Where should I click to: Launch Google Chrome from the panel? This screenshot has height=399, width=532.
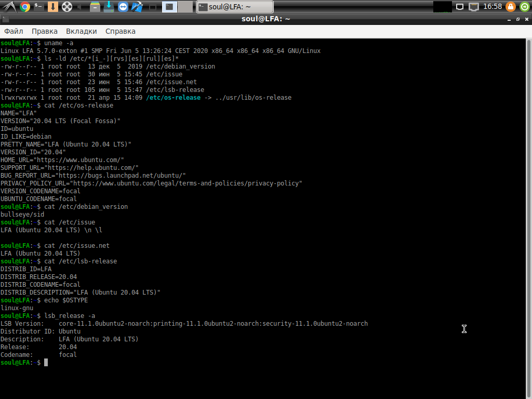[25, 7]
